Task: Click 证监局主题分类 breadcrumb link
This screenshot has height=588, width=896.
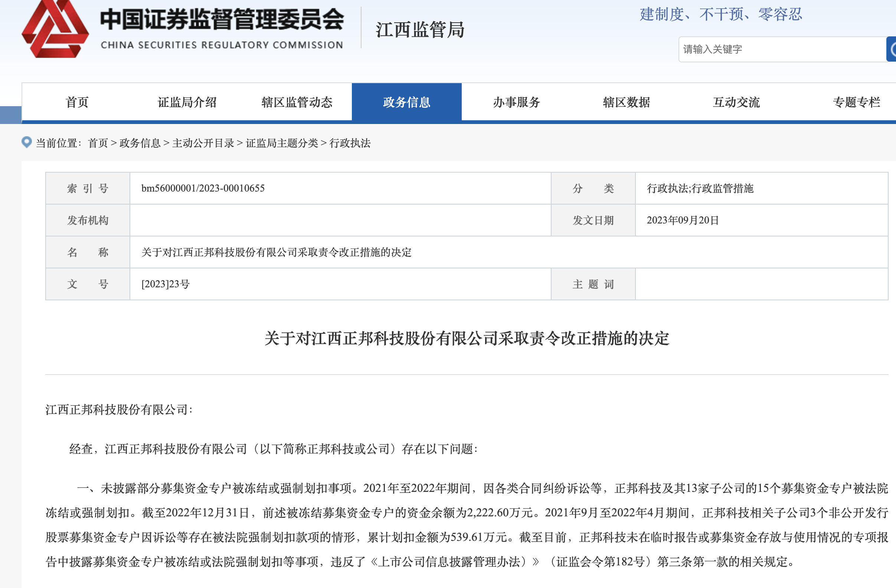Action: coord(282,143)
